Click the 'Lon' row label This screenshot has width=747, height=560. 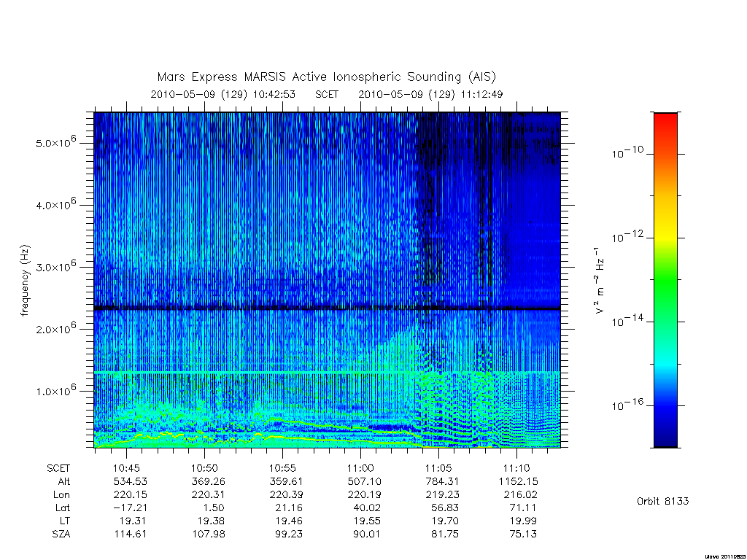(x=61, y=495)
